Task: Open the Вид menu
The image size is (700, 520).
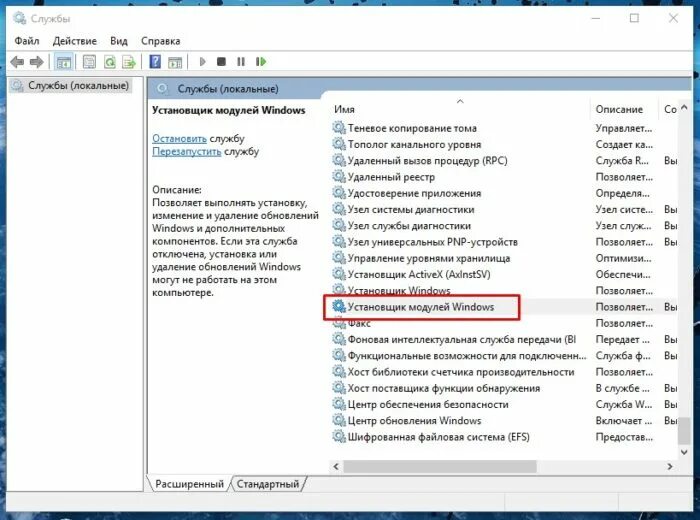Action: pos(119,41)
